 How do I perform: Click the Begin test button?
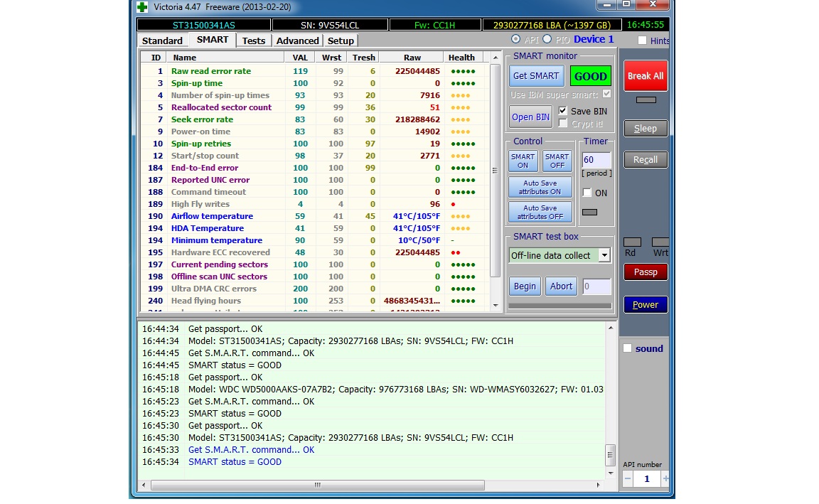click(525, 286)
